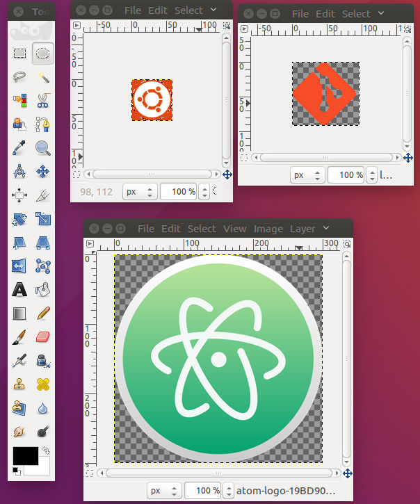Choose the Perspective Clone tool

(19, 408)
